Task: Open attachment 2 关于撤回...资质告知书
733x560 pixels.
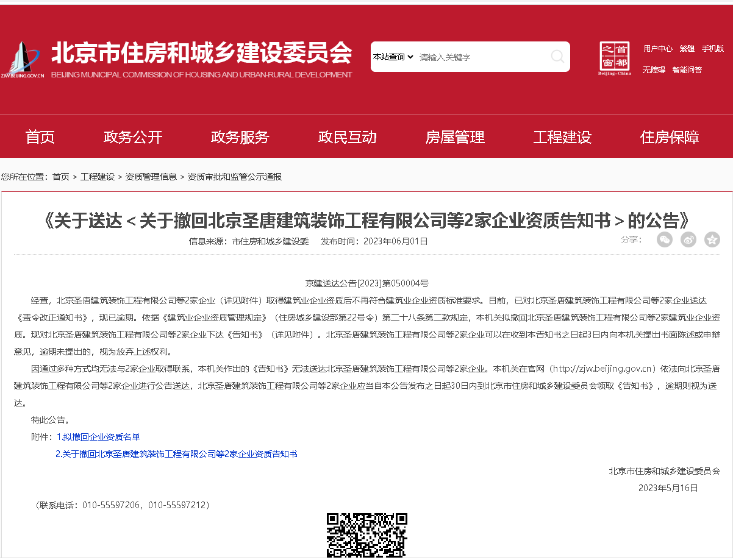Action: (177, 454)
